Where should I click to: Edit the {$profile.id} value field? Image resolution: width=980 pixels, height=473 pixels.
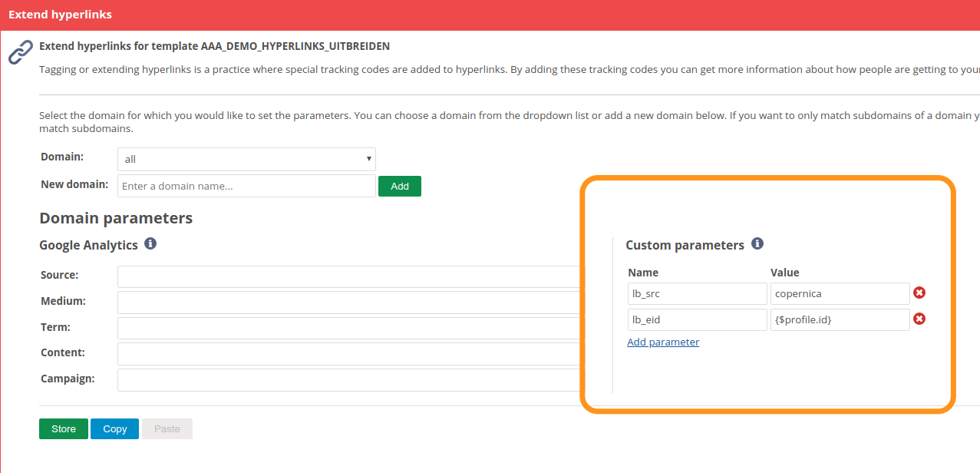840,319
